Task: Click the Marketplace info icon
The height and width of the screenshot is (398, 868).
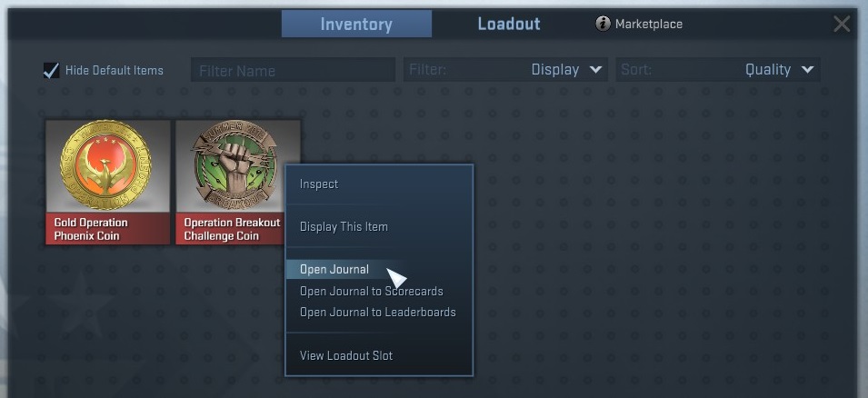Action: pos(603,24)
